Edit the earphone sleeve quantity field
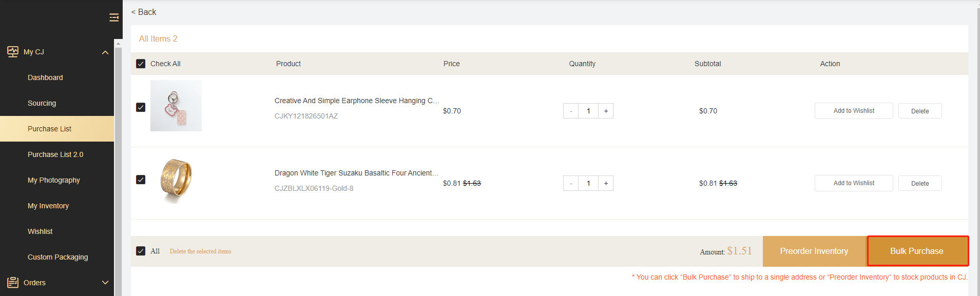The height and width of the screenshot is (296, 980). (x=588, y=111)
